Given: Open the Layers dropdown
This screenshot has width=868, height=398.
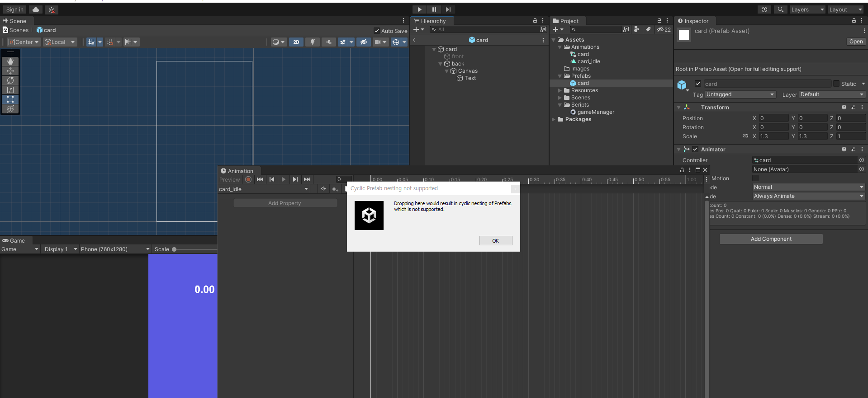Looking at the screenshot, I should click(807, 9).
